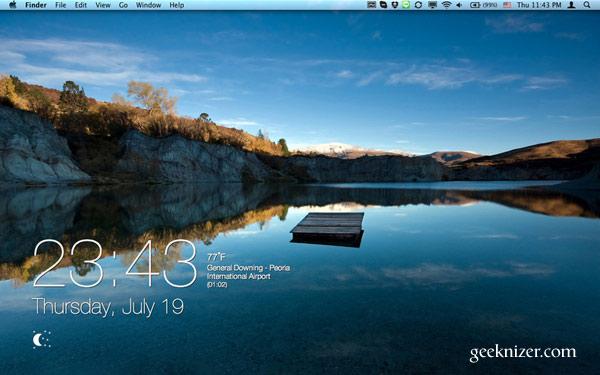
Task: Click the 23:43 desktop clock widget
Action: pyautogui.click(x=115, y=264)
